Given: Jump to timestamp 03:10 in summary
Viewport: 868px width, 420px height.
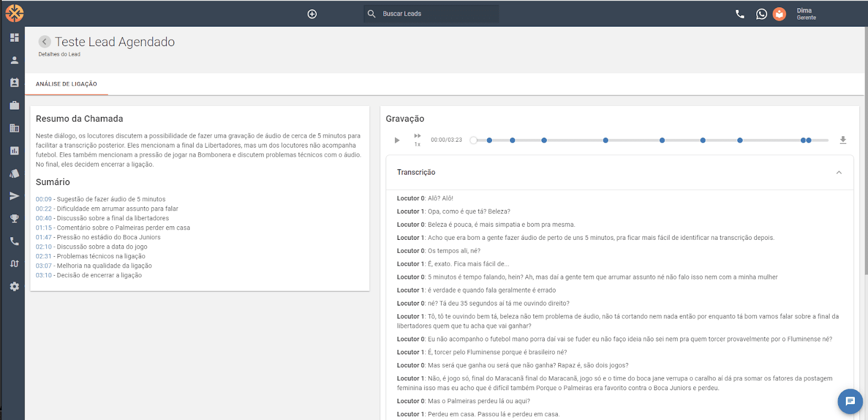Looking at the screenshot, I should [43, 275].
